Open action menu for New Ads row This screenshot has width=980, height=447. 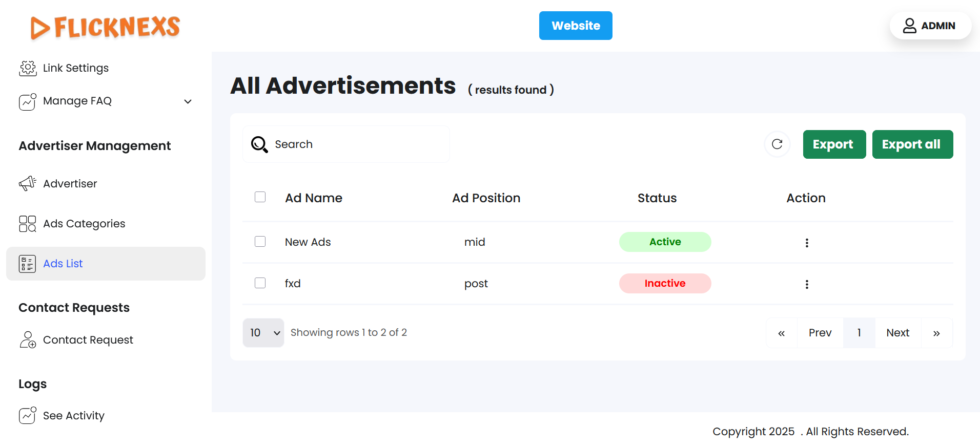pos(807,243)
